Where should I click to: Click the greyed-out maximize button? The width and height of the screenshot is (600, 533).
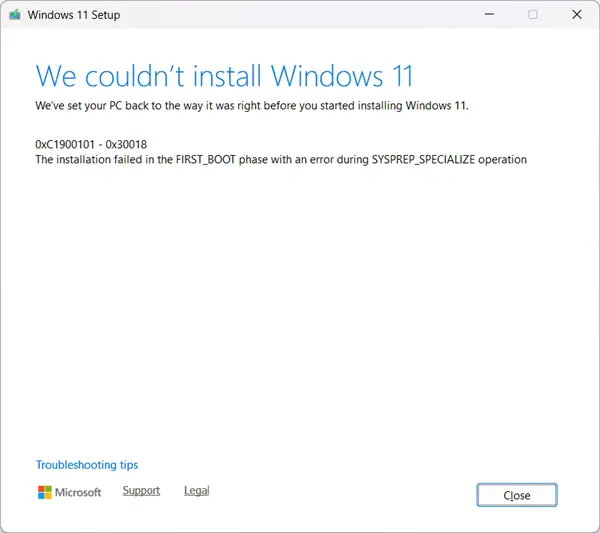click(533, 15)
